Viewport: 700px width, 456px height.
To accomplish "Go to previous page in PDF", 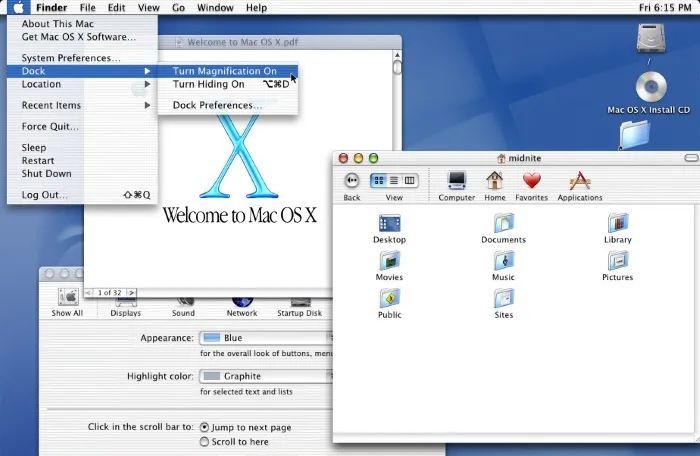I will click(88, 293).
